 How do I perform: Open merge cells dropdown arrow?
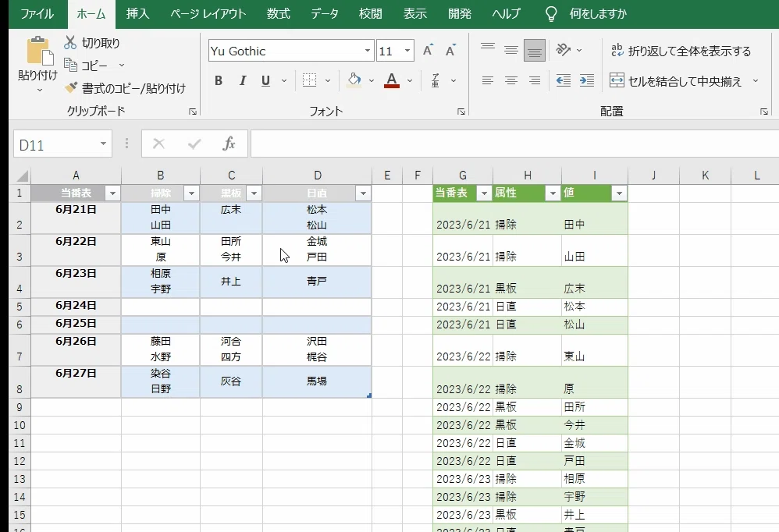tap(756, 81)
